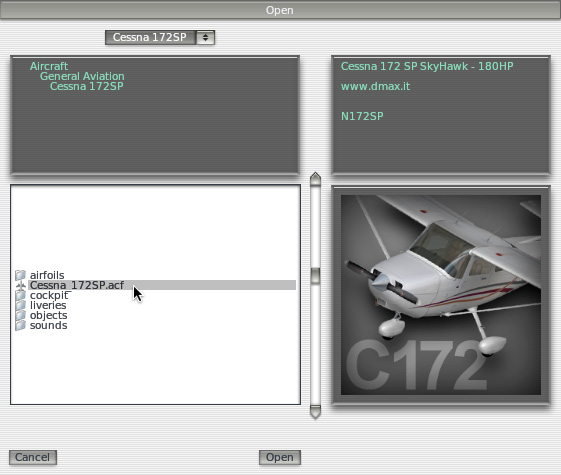Click the Cessna 172 SP SkyHawk description

point(427,66)
